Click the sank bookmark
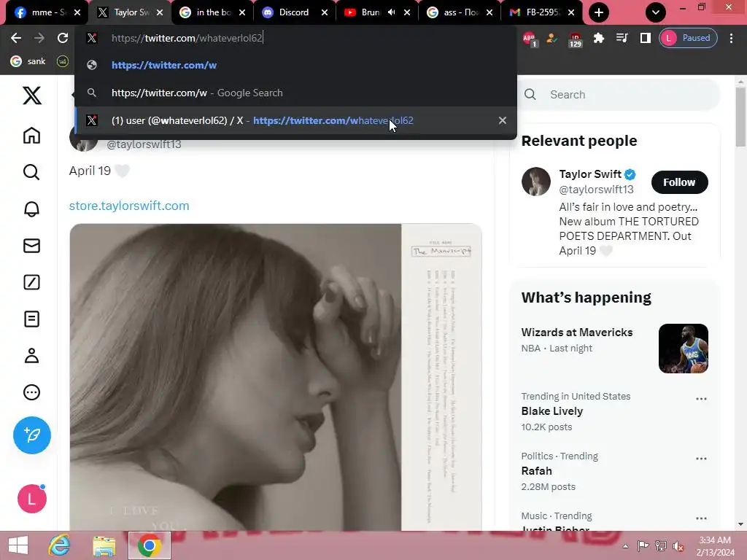This screenshot has height=560, width=747. tap(28, 61)
